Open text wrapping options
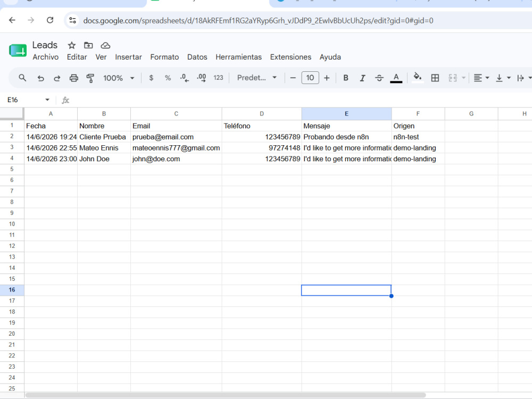This screenshot has height=399, width=532. pos(524,78)
